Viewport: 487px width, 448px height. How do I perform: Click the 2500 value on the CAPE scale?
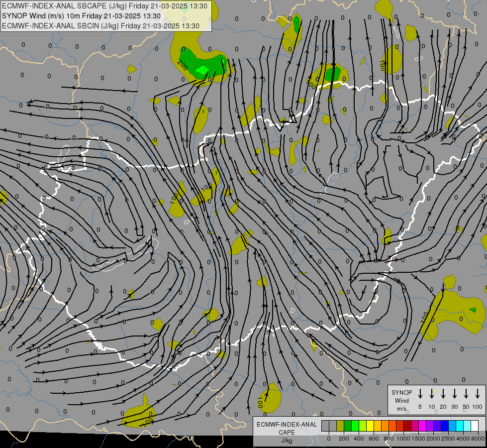pyautogui.click(x=448, y=439)
